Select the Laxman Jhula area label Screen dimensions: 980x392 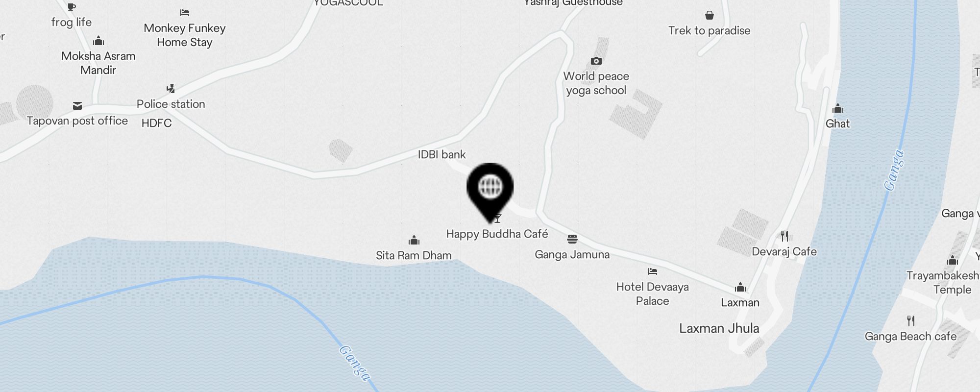719,328
